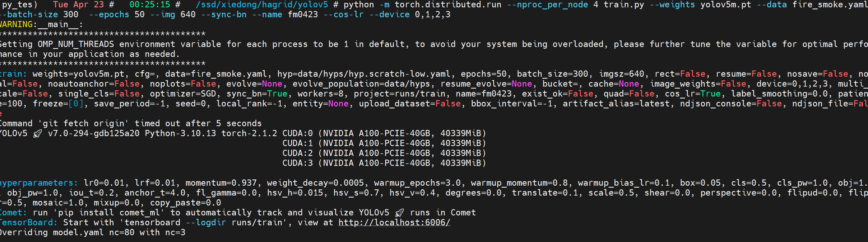868x242 pixels.
Task: Click '--nproc_per_node' flag in command
Action: (x=547, y=5)
